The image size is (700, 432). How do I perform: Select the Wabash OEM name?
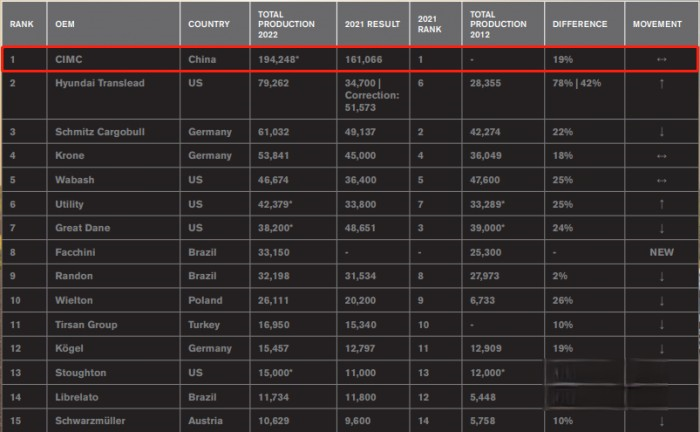click(x=75, y=180)
